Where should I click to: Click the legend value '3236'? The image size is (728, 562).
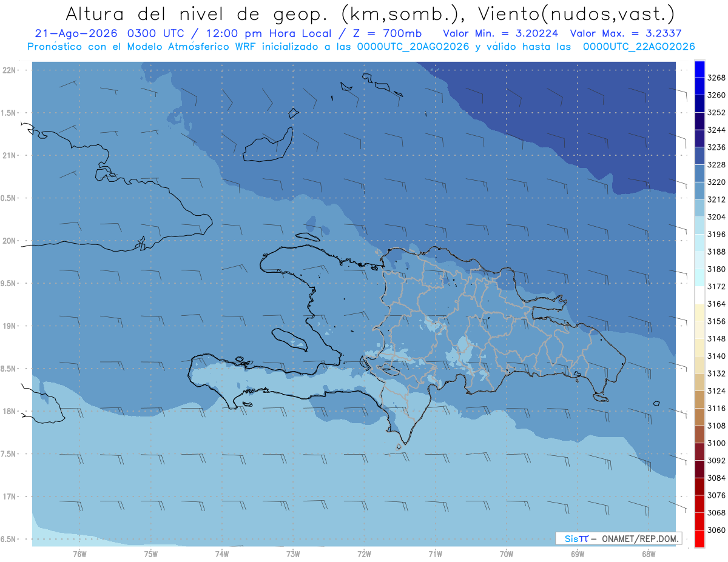[716, 147]
